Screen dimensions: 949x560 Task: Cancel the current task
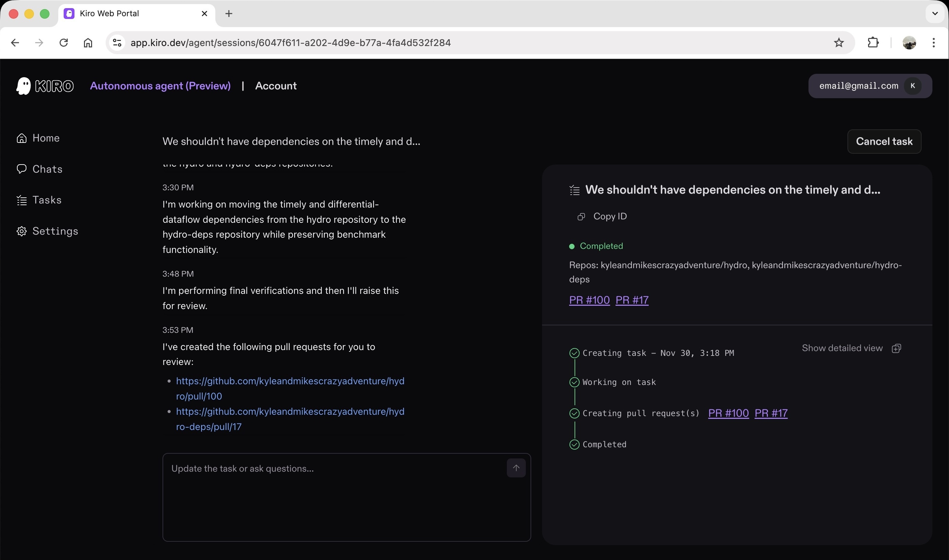click(x=884, y=142)
